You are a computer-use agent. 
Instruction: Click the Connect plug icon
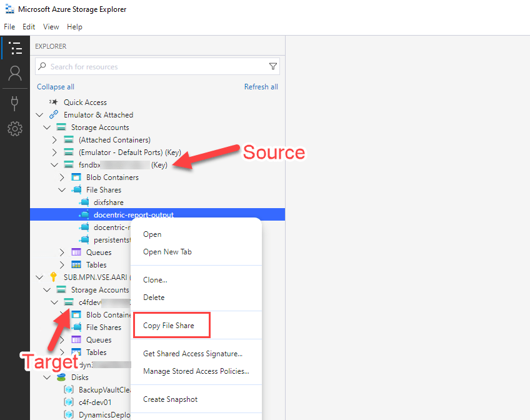tap(14, 103)
